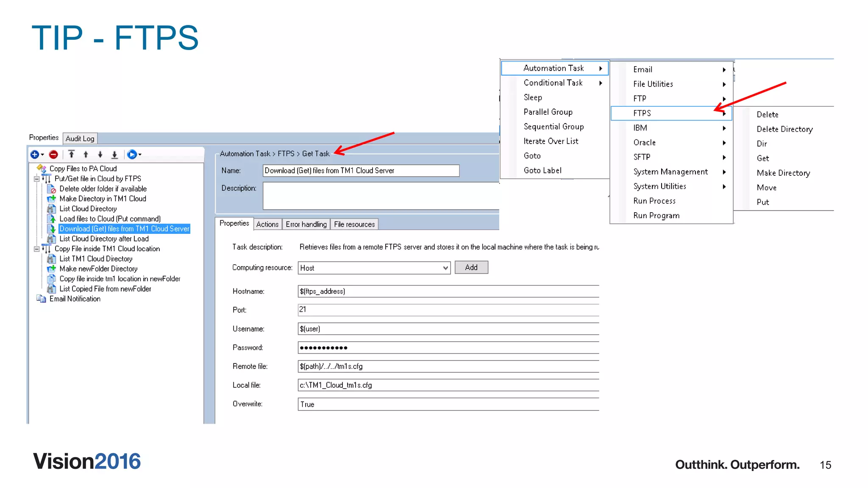Click the move to bottom arrow icon
Image resolution: width=868 pixels, height=488 pixels.
114,155
